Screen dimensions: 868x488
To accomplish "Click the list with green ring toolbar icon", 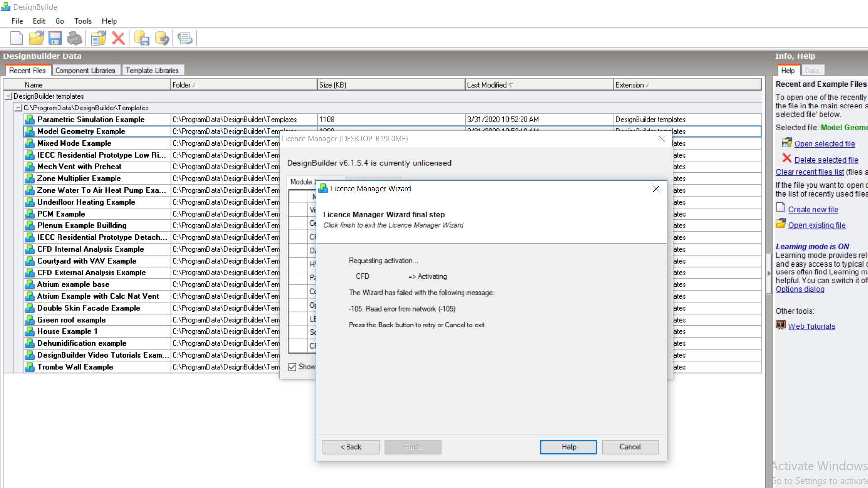I will [x=185, y=38].
